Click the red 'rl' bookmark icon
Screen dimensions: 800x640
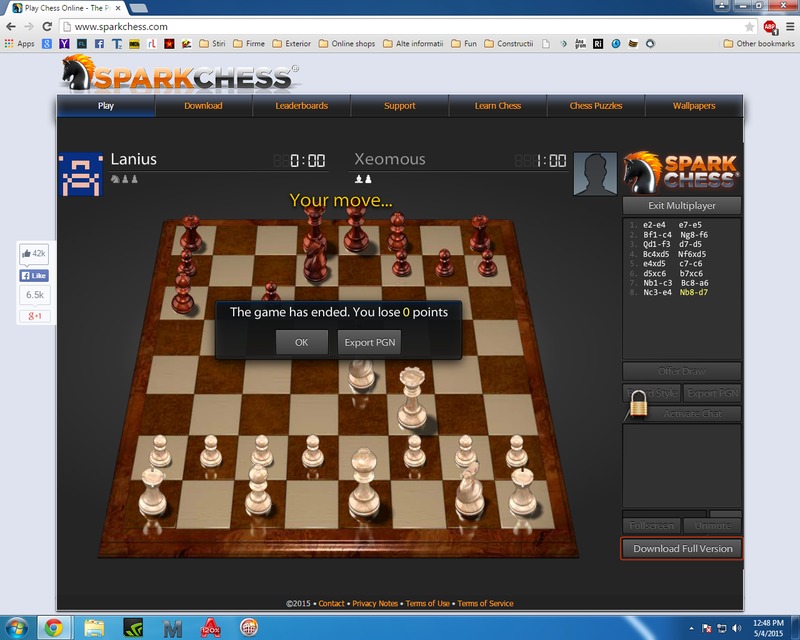click(x=152, y=43)
